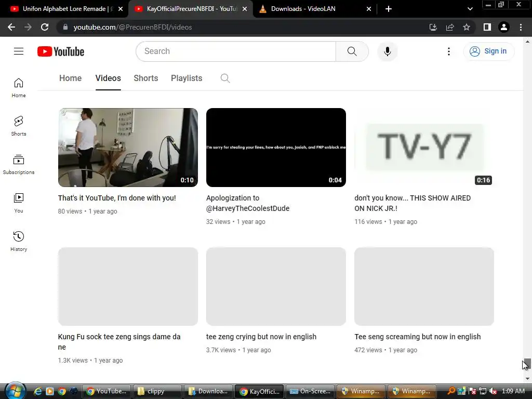Click the channel search magnifier icon

tap(225, 78)
